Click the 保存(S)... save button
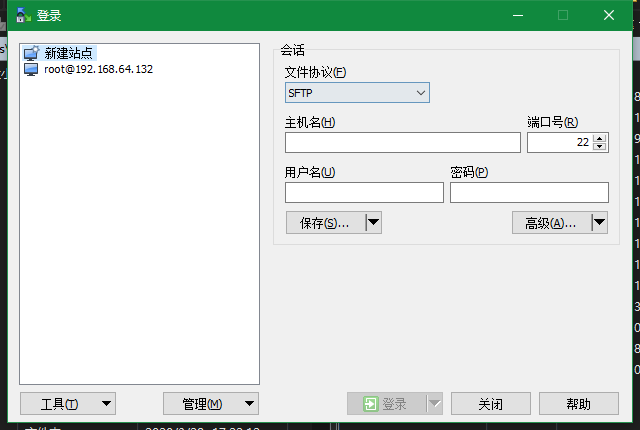 [325, 223]
